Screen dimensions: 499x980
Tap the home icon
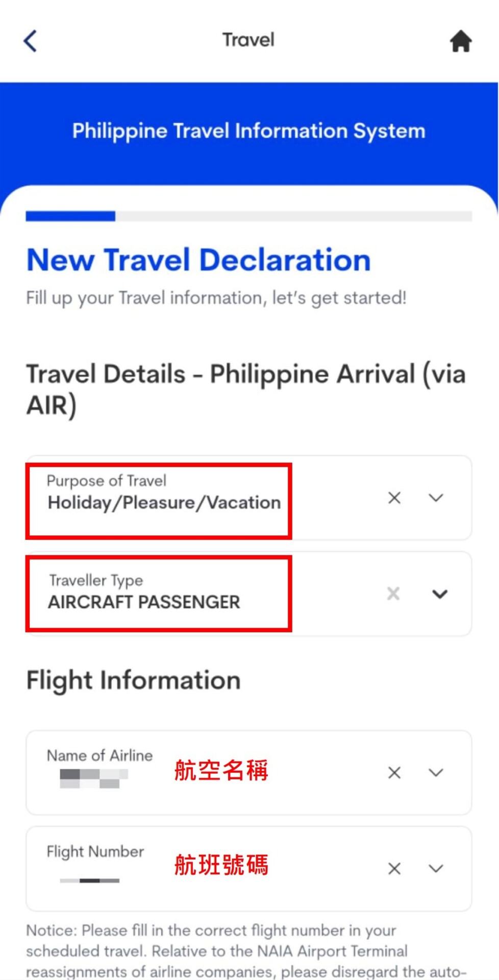point(460,41)
